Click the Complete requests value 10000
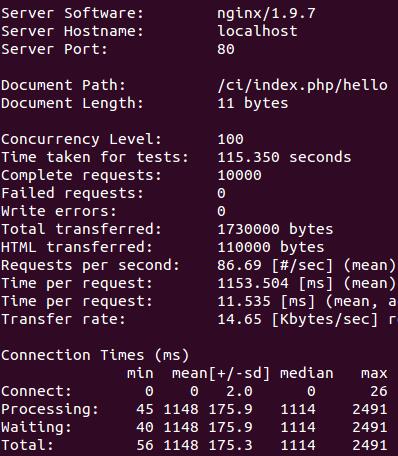The width and height of the screenshot is (398, 456). (x=239, y=175)
